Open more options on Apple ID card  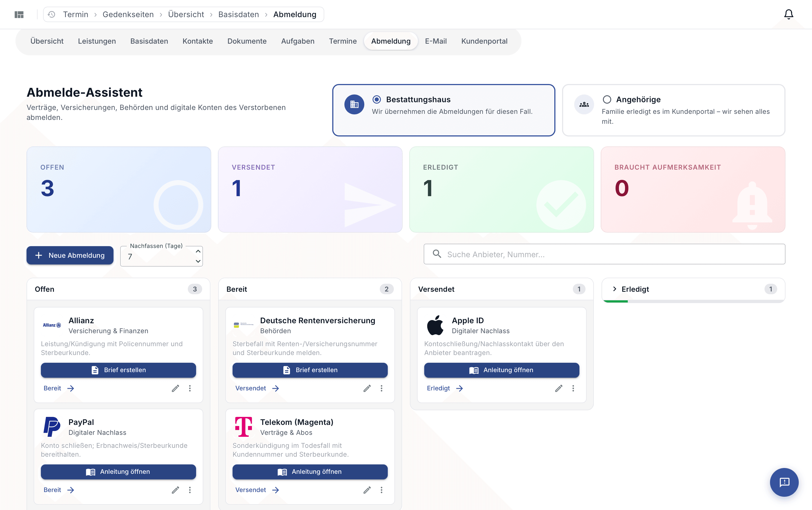pyautogui.click(x=573, y=388)
